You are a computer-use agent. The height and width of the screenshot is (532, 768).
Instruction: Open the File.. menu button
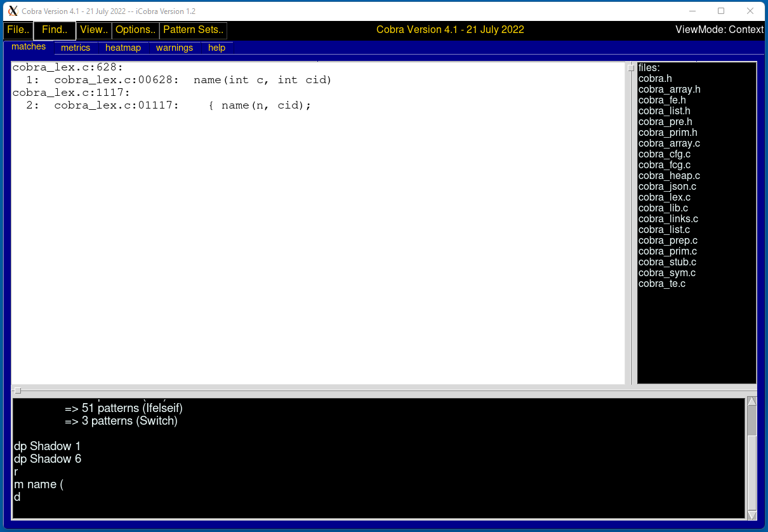coord(18,30)
